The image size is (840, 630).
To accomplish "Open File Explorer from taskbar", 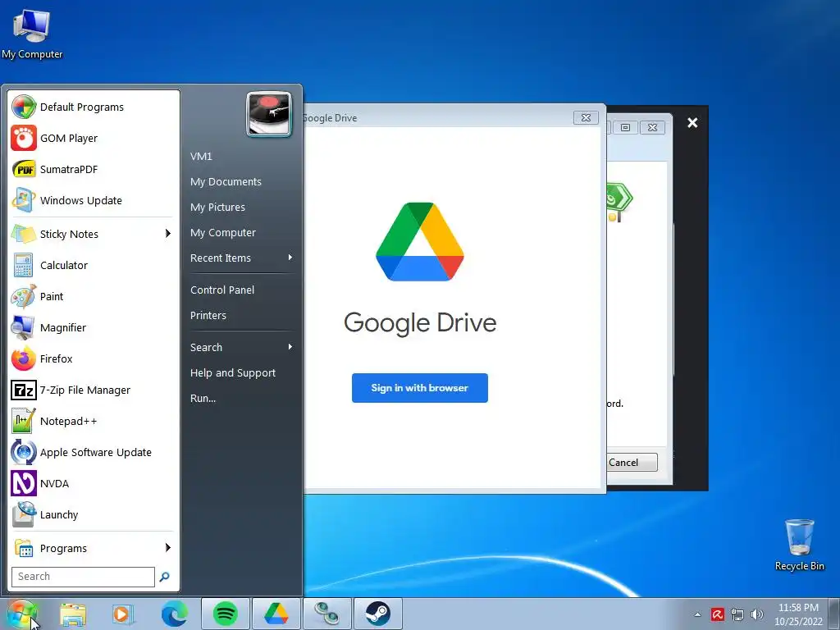I will pyautogui.click(x=73, y=614).
